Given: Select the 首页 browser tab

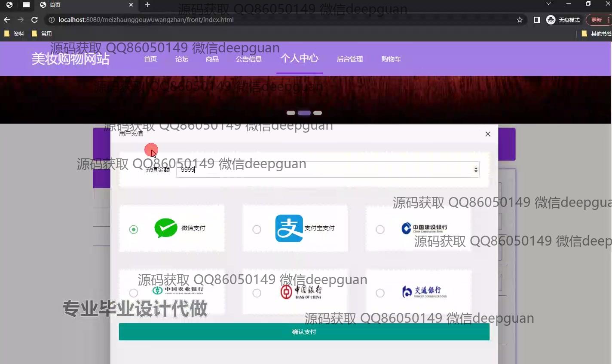Looking at the screenshot, I should [x=86, y=5].
